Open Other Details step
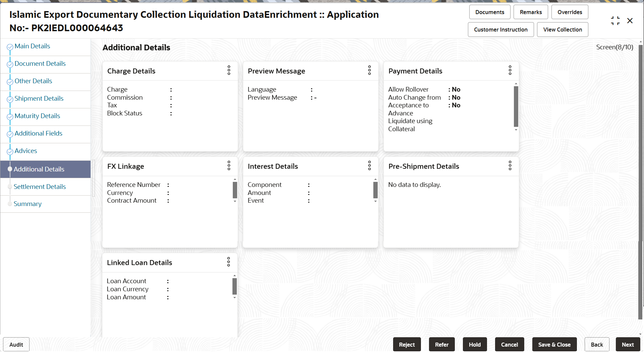 (x=33, y=81)
